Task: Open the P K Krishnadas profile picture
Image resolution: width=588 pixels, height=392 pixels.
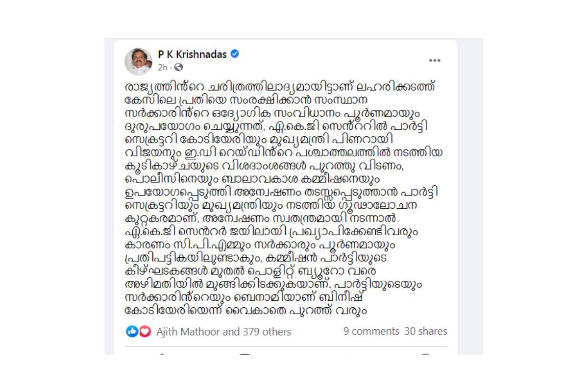Action: pyautogui.click(x=139, y=61)
